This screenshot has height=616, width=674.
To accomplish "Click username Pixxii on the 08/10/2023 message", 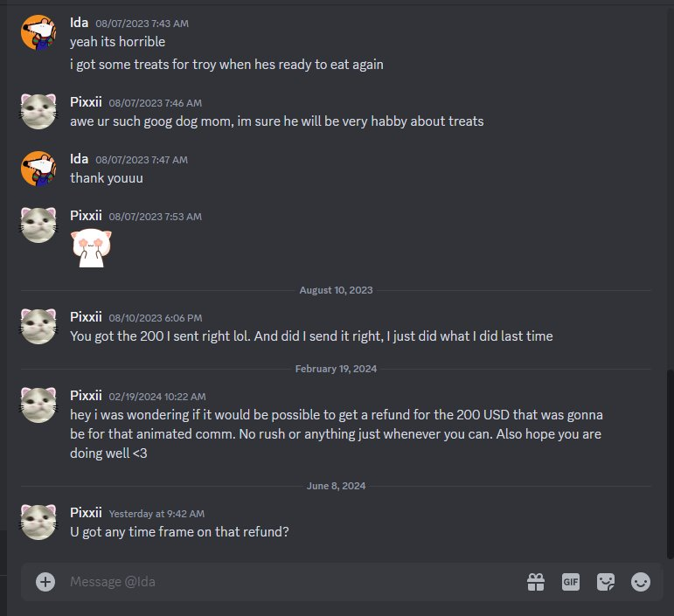I will click(x=86, y=317).
